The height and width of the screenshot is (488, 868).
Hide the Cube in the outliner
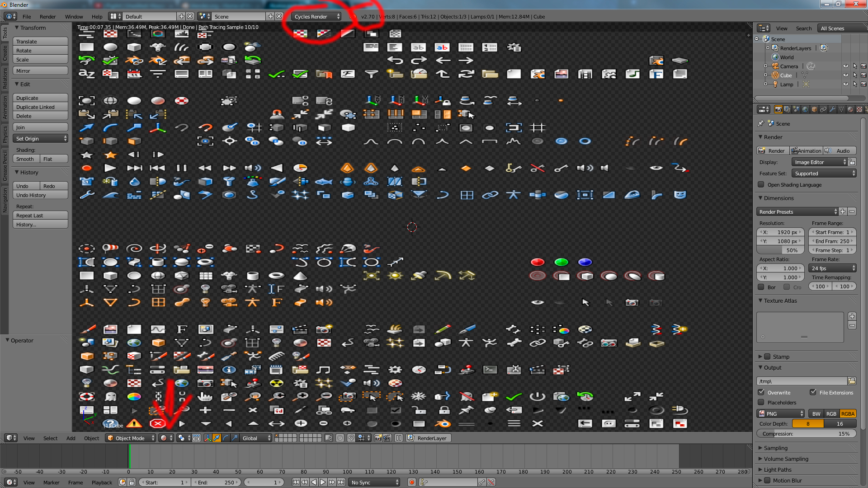[845, 75]
